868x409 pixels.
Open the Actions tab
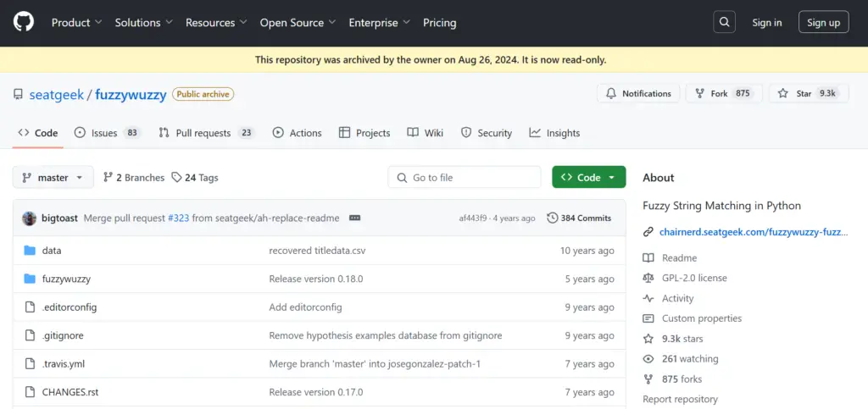click(298, 133)
